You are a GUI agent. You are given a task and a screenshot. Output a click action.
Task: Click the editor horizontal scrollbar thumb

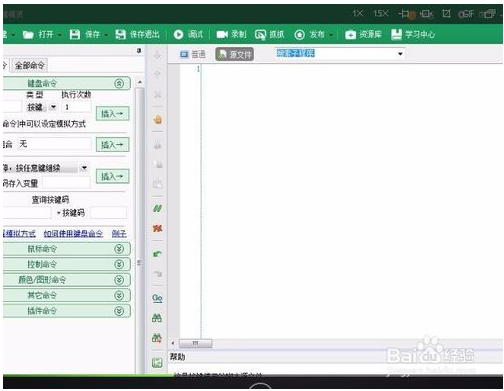coord(195,343)
